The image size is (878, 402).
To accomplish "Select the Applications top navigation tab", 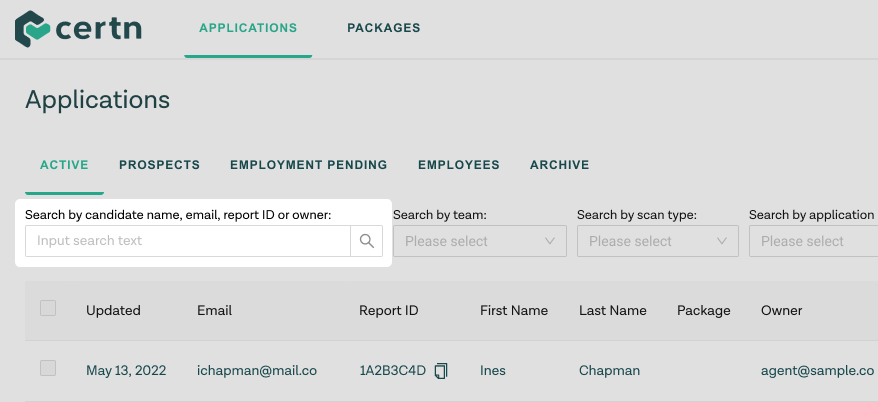I will (x=248, y=28).
